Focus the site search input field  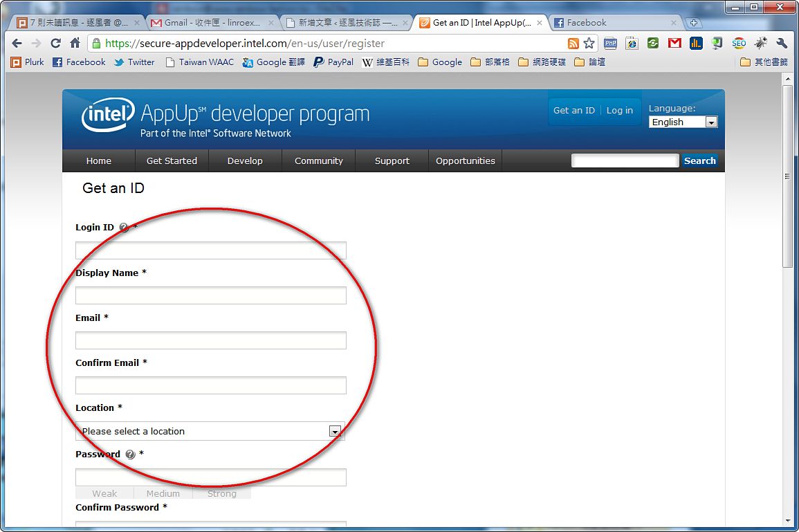[625, 160]
